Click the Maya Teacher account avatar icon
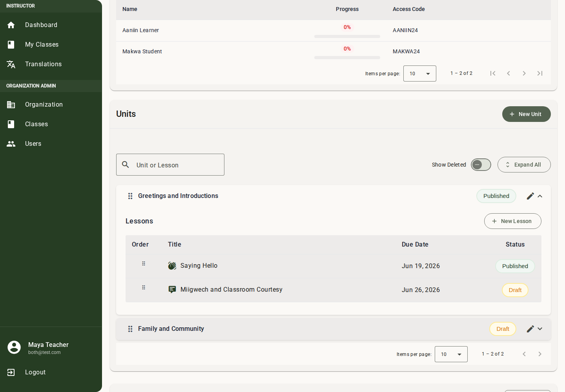 click(x=14, y=347)
